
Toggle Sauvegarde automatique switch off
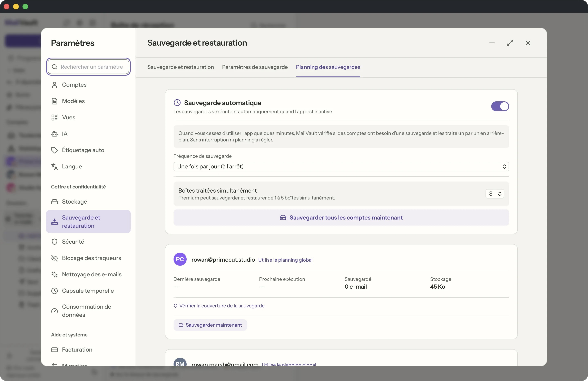tap(500, 106)
